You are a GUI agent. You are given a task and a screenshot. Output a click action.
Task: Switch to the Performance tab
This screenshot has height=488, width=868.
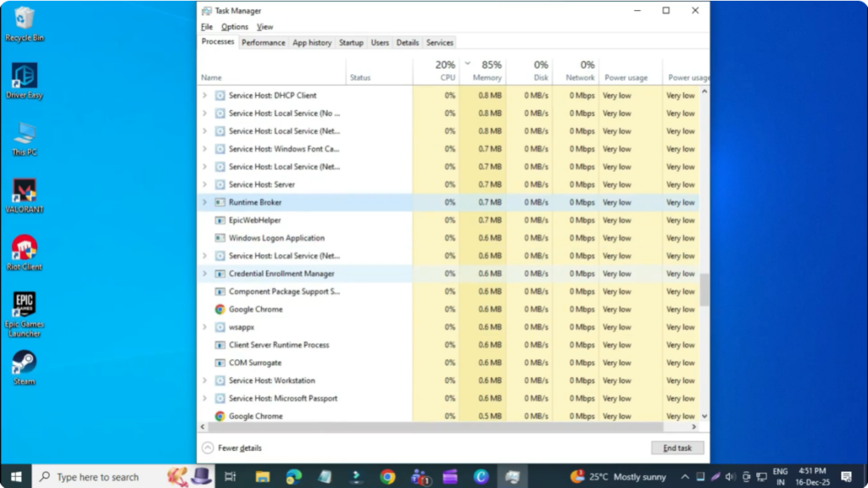tap(263, 42)
